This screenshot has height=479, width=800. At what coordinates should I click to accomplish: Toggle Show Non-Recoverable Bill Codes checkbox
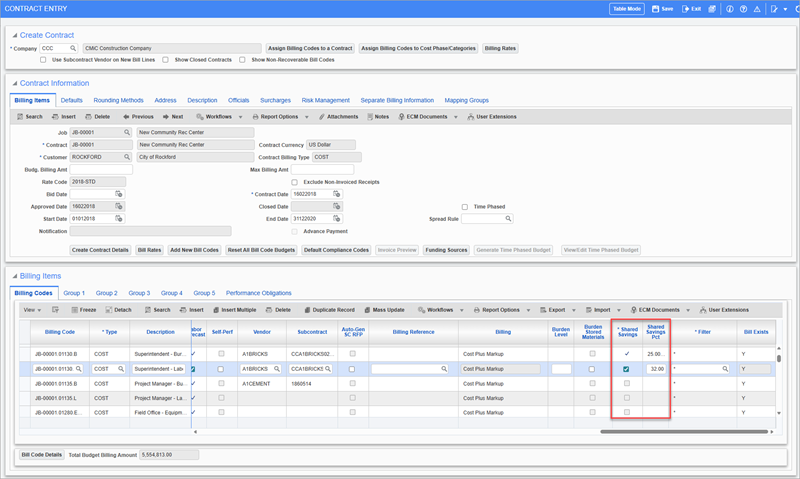242,60
